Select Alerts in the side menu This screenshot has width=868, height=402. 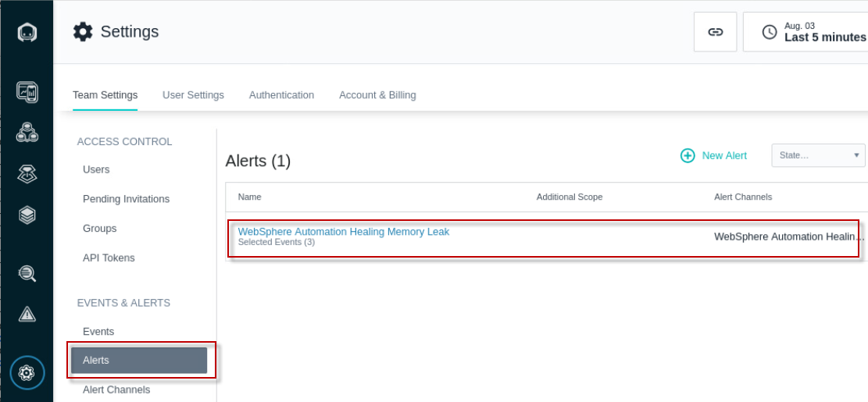[x=139, y=361]
